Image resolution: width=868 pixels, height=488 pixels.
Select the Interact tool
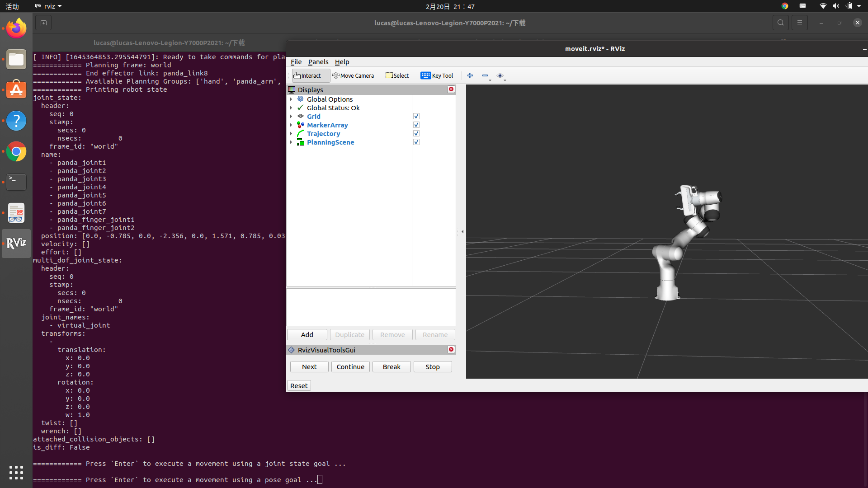(309, 75)
